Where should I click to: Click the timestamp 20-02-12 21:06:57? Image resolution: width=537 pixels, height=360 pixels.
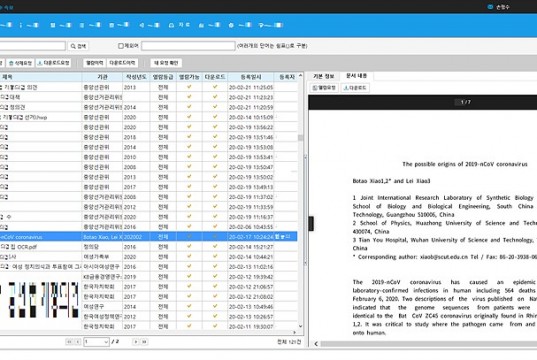pyautogui.click(x=251, y=287)
